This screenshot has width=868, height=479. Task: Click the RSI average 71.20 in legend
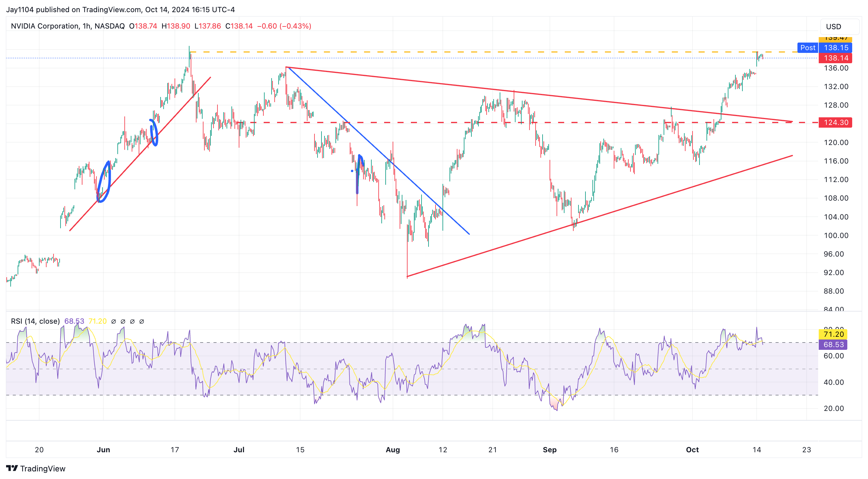[97, 321]
